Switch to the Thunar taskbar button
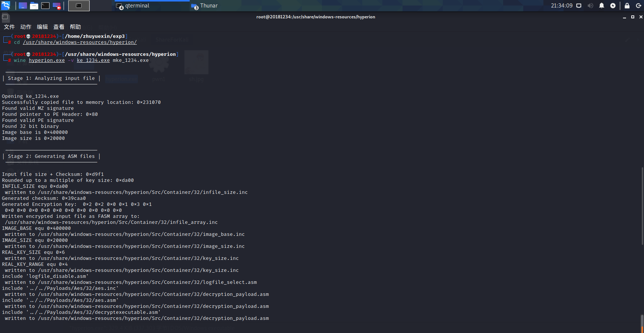The height and width of the screenshot is (333, 644). pyautogui.click(x=205, y=6)
